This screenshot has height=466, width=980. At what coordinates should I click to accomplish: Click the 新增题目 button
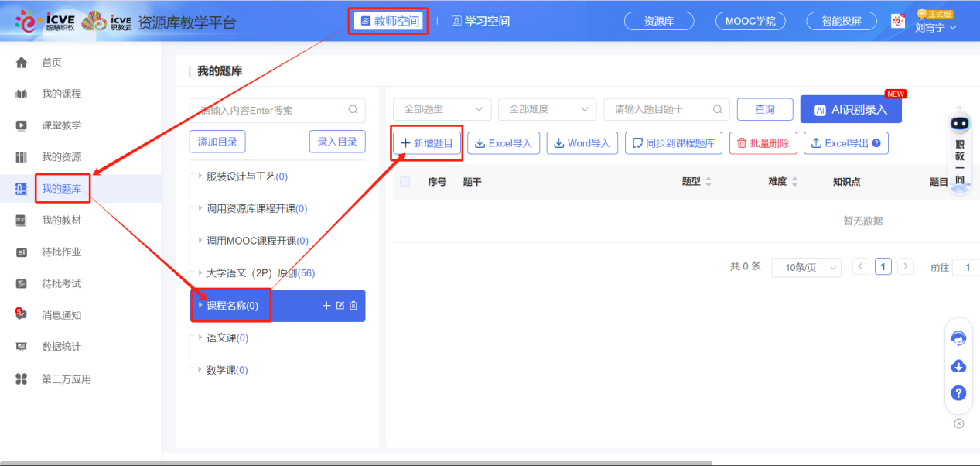tap(426, 143)
